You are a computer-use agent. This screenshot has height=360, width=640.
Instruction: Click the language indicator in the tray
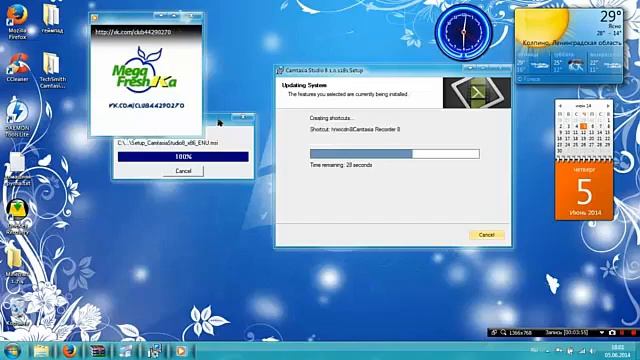tap(534, 351)
